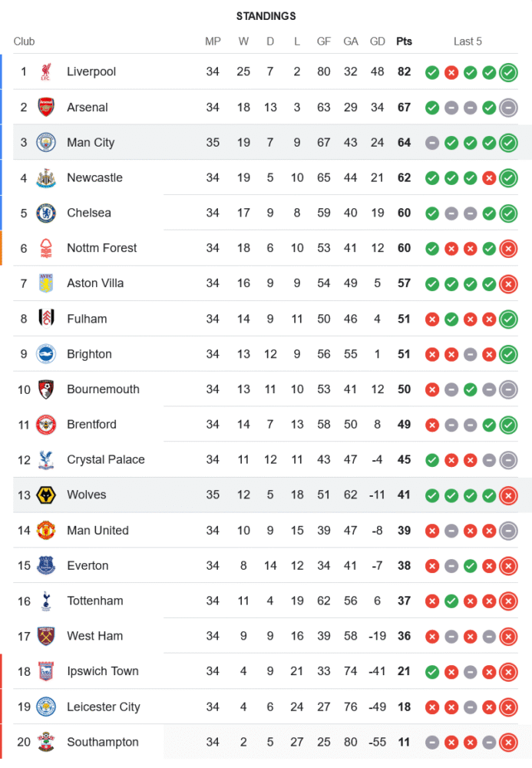Click the GD column header
This screenshot has width=532, height=768.
[378, 41]
